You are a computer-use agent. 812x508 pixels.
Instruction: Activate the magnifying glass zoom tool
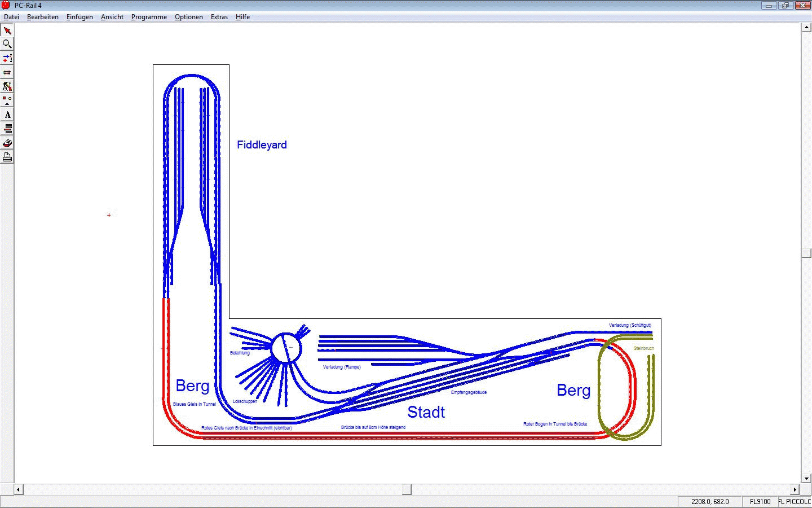[x=7, y=44]
